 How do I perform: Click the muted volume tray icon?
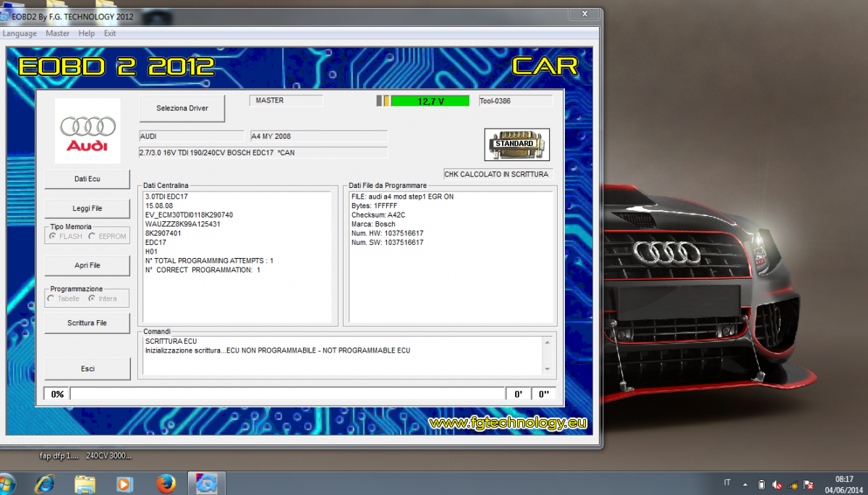coord(777,483)
